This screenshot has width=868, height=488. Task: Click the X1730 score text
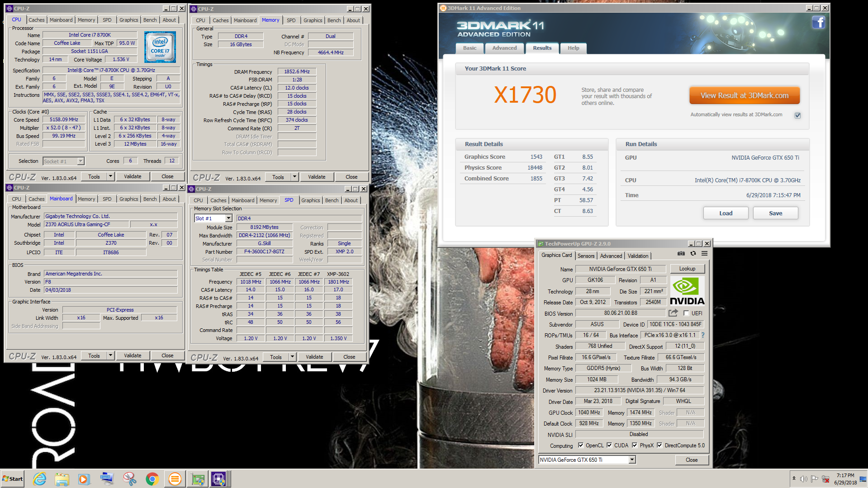click(x=525, y=95)
